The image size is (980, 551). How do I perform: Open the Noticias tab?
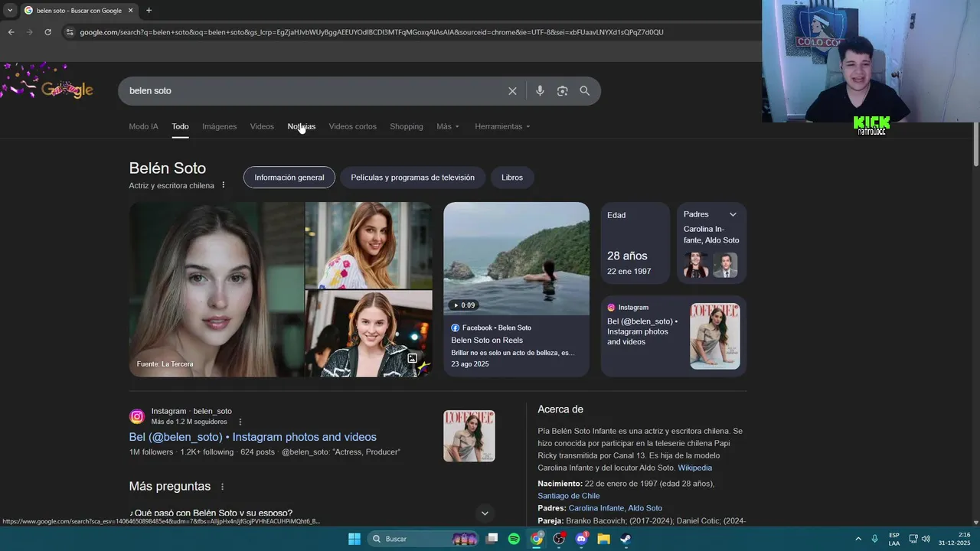click(302, 126)
